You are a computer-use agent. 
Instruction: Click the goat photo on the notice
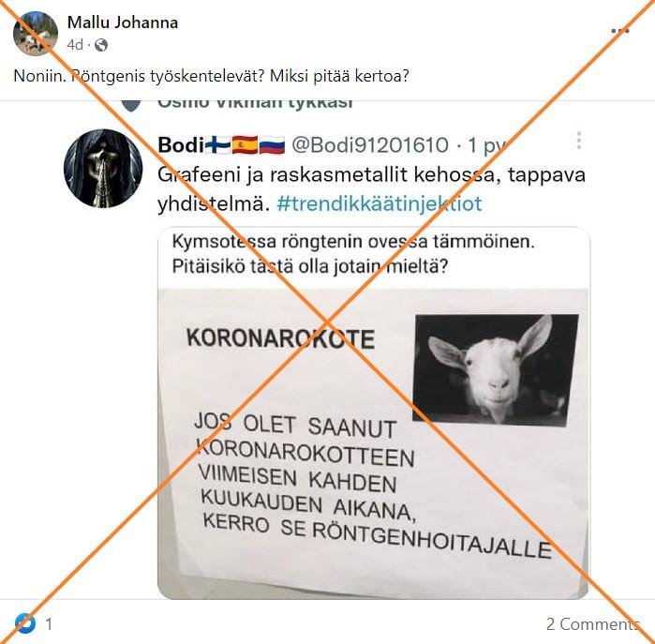pos(496,370)
